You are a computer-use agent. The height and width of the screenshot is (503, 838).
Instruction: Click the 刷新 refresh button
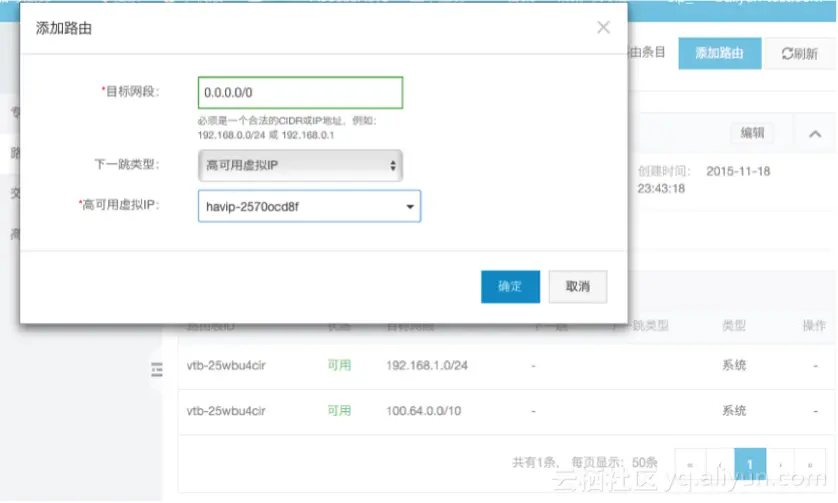point(800,53)
